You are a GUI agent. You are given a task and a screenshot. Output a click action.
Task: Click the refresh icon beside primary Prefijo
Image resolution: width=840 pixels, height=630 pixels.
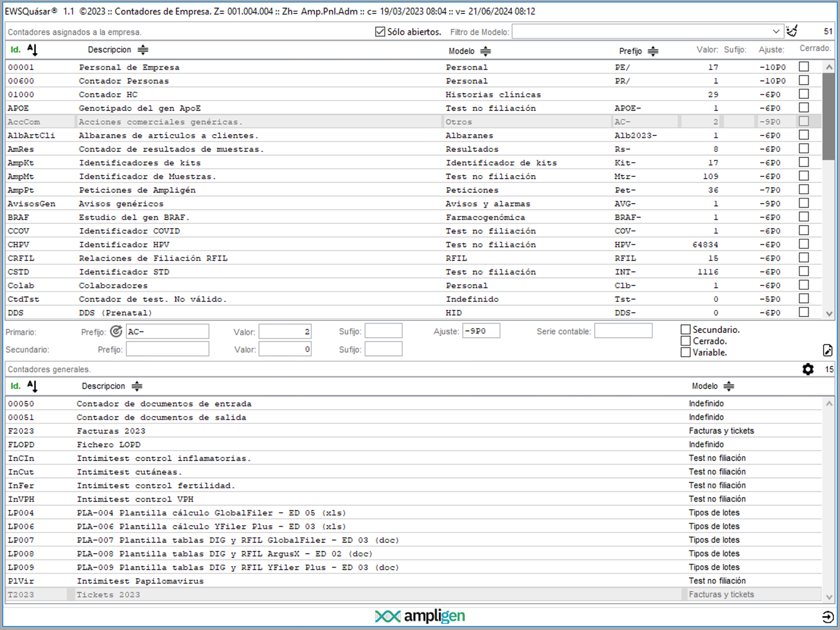coord(116,331)
